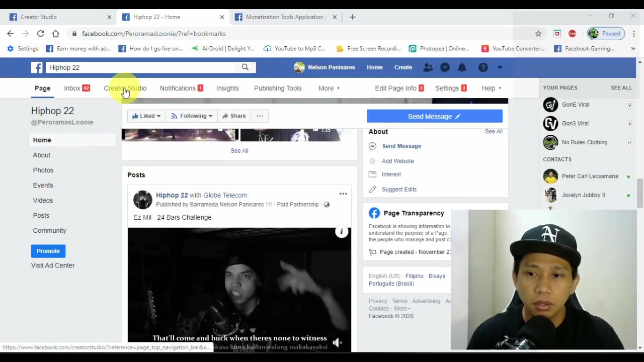Switch to Monetization Tools Application tab

[x=285, y=17]
